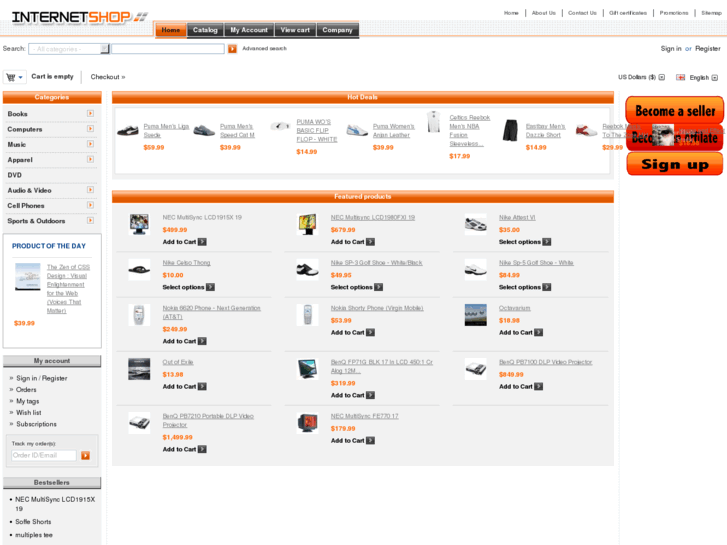This screenshot has height=545, width=727.
Task: Click the Become a seller banner
Action: (675, 111)
